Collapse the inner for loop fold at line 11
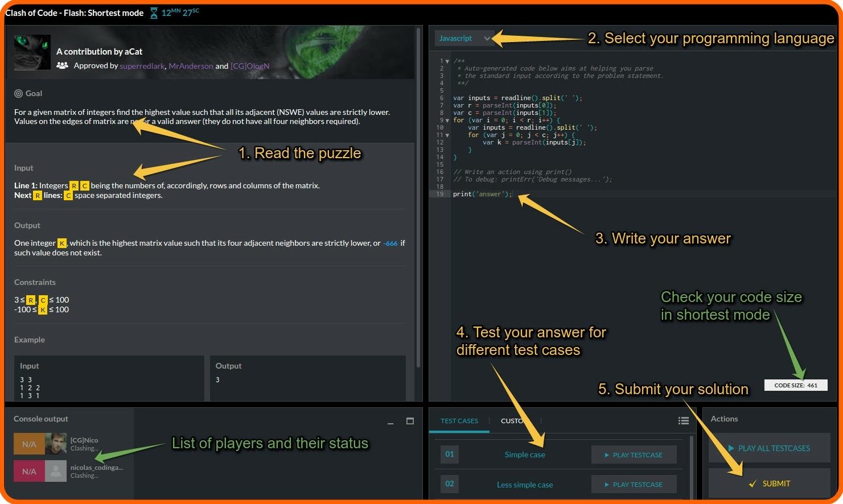 click(x=447, y=135)
